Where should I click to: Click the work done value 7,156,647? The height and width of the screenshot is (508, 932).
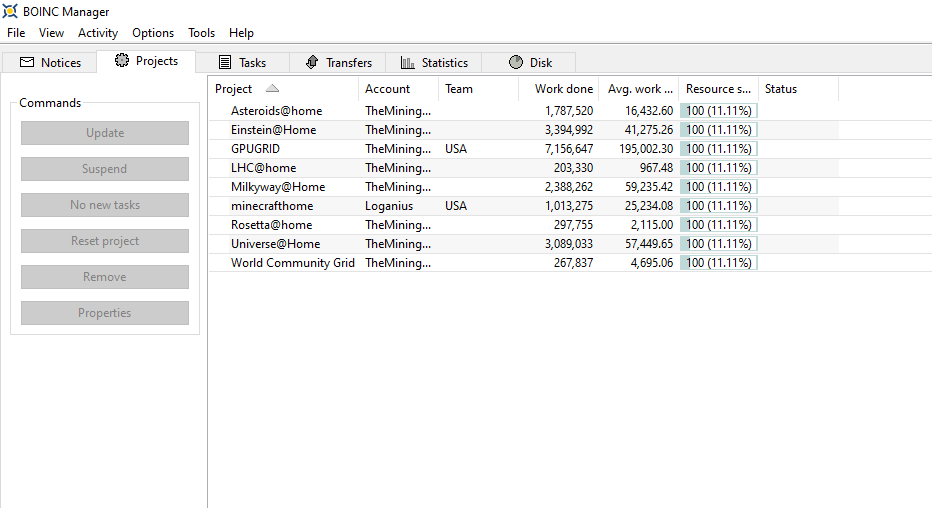click(x=569, y=149)
